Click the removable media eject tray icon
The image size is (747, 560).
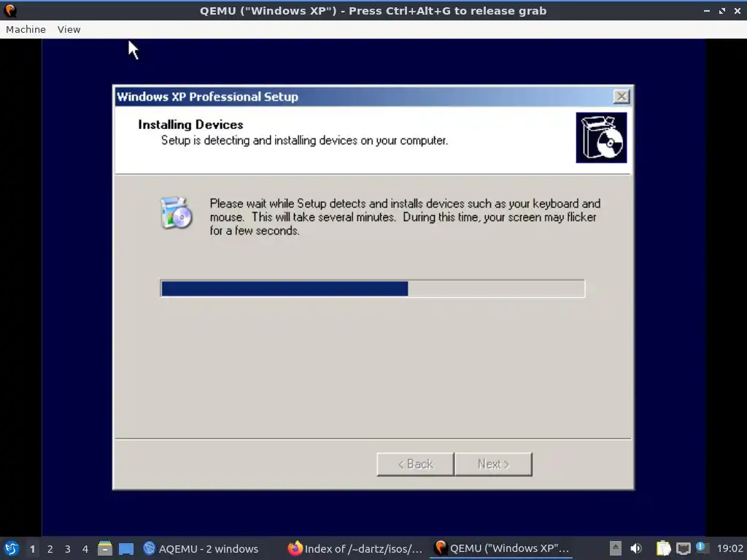coord(616,548)
